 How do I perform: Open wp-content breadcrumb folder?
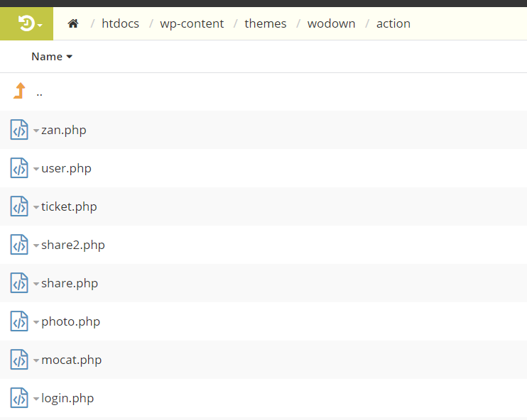[x=192, y=23]
